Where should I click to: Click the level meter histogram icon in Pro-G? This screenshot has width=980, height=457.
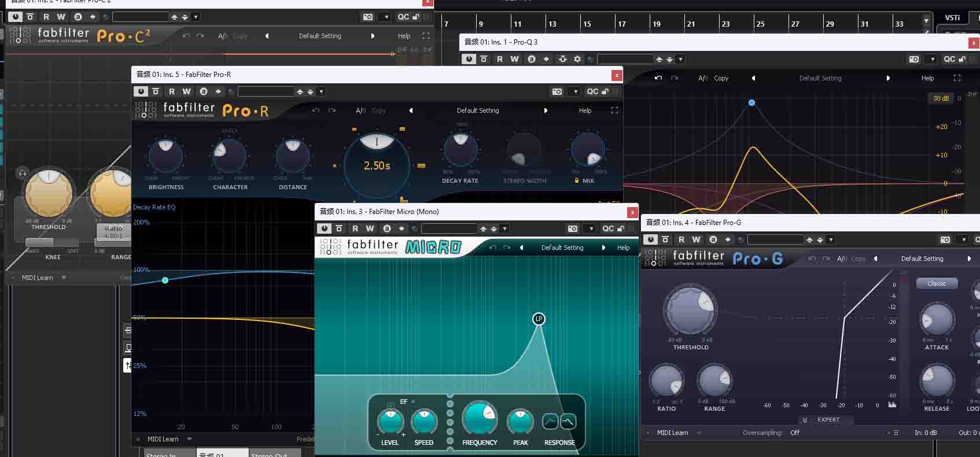pos(892,405)
